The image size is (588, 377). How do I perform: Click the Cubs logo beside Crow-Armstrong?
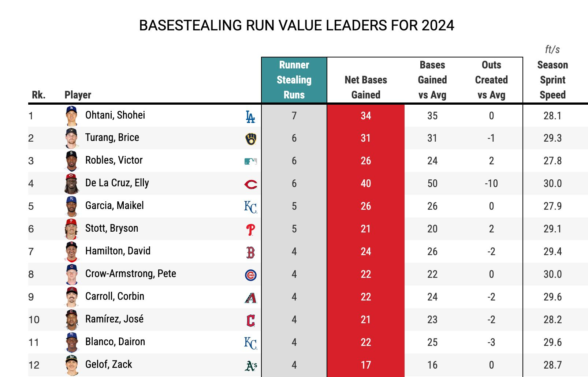click(x=251, y=275)
